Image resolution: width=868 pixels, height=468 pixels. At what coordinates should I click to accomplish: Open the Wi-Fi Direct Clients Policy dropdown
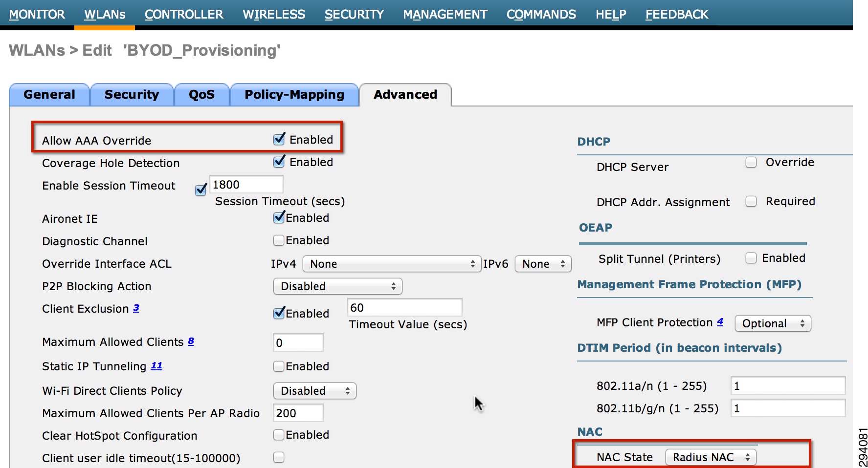click(x=315, y=391)
